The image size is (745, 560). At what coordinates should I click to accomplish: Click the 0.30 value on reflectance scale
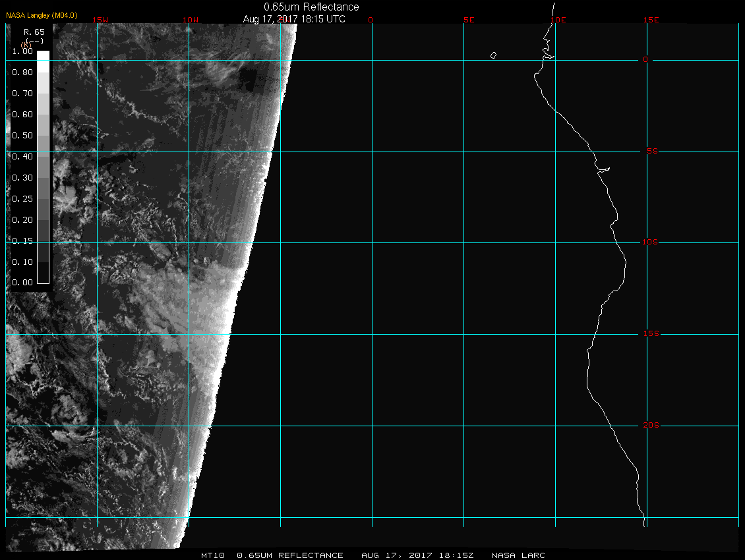tap(22, 178)
